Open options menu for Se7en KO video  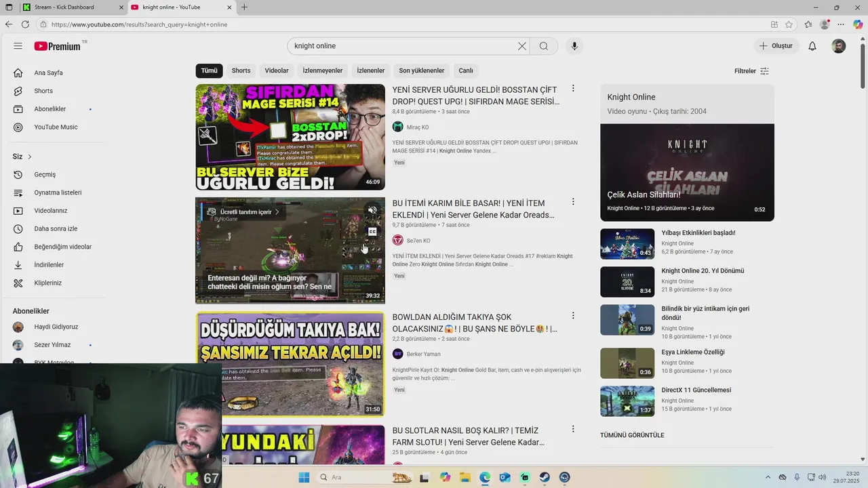pos(573,202)
